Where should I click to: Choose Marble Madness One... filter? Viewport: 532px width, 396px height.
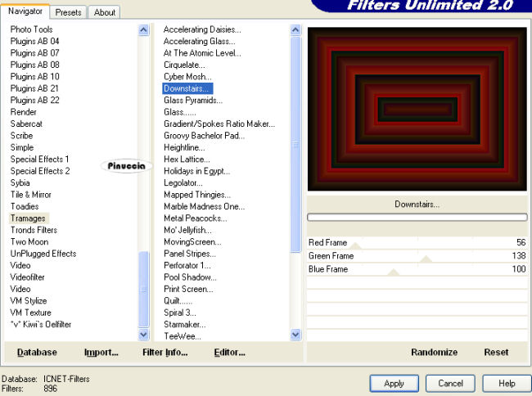pyautogui.click(x=204, y=206)
